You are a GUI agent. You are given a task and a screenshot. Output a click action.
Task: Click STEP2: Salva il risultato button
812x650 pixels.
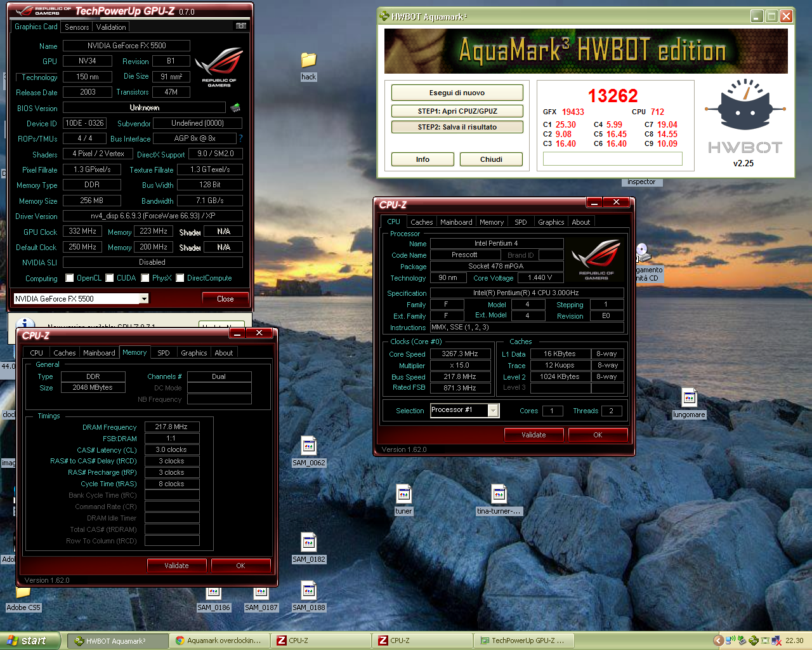(457, 127)
